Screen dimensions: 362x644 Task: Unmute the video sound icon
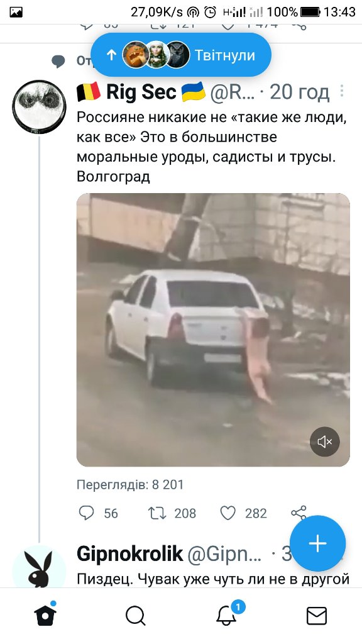(325, 441)
